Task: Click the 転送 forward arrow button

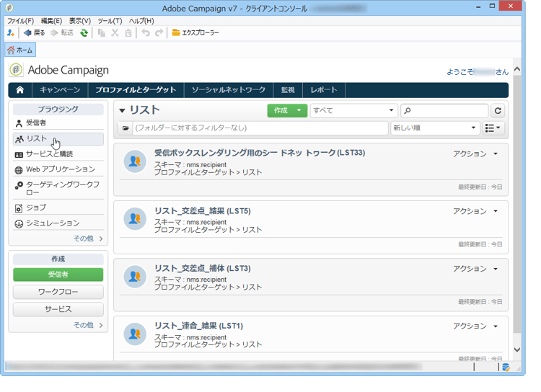Action: pyautogui.click(x=62, y=32)
